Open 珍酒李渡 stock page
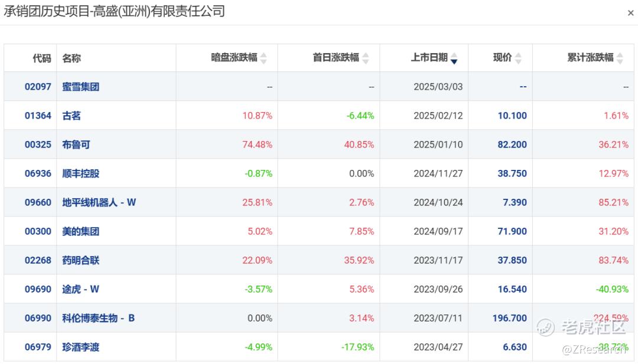The height and width of the screenshot is (364, 638). (x=80, y=347)
